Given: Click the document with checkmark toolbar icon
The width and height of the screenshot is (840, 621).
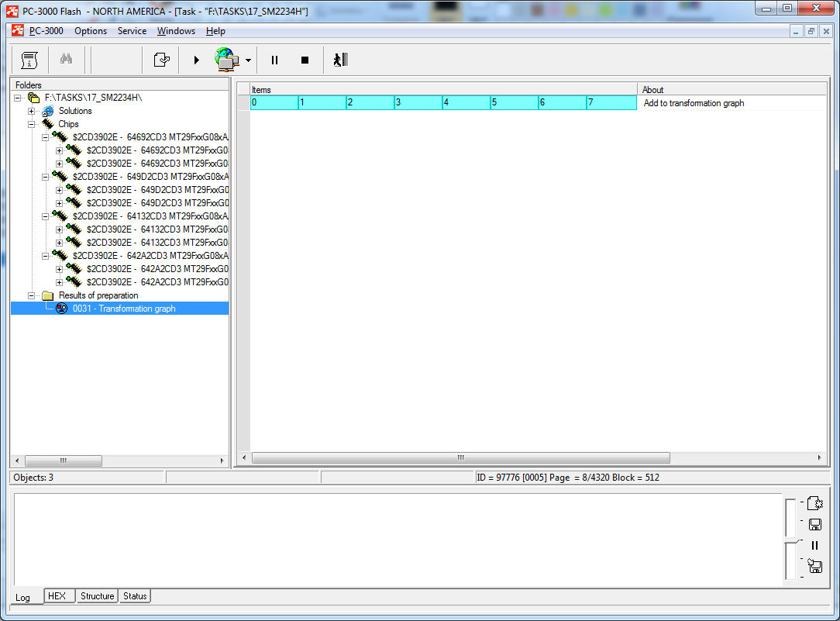Looking at the screenshot, I should 161,60.
